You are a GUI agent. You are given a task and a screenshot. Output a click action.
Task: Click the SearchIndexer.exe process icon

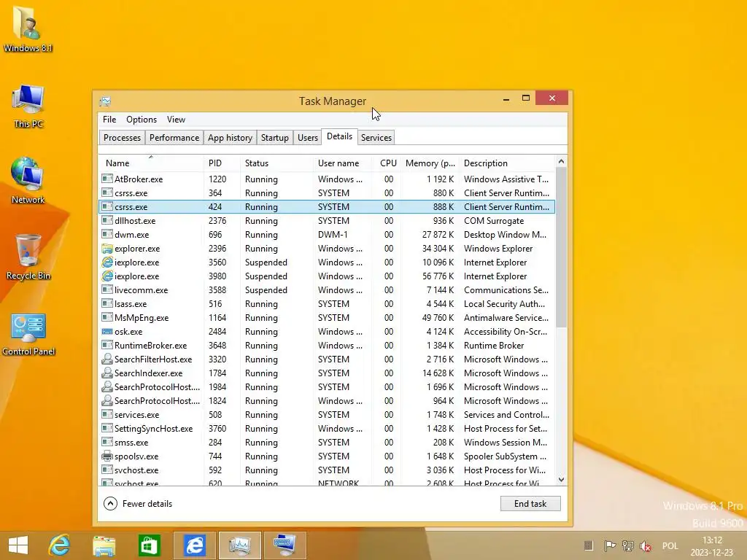[107, 373]
